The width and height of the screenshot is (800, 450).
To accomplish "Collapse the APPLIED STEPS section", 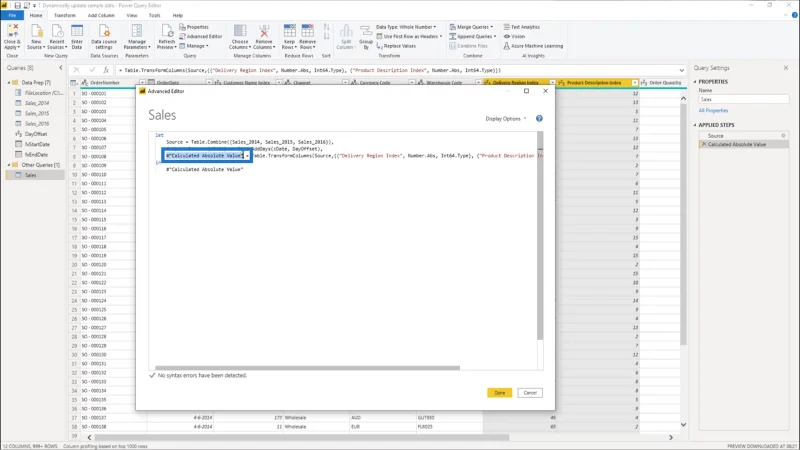I will tap(695, 125).
